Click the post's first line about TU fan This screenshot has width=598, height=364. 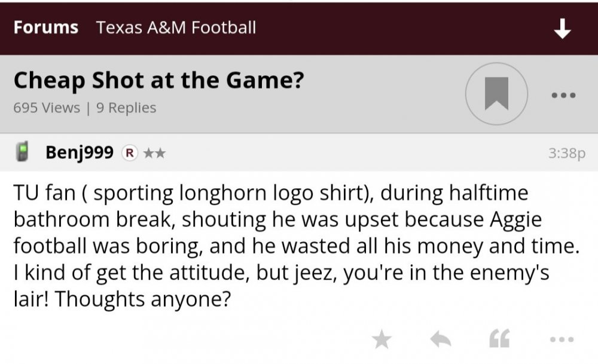click(271, 194)
